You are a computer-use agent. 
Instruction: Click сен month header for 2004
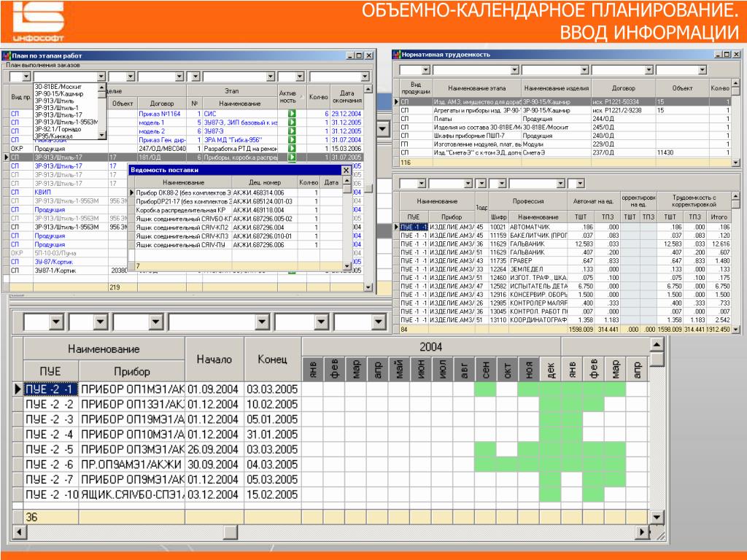pyautogui.click(x=485, y=369)
